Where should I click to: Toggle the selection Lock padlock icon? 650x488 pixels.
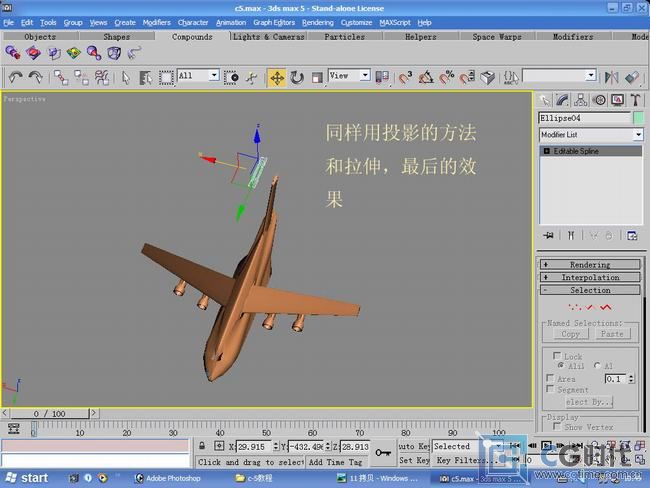point(202,446)
